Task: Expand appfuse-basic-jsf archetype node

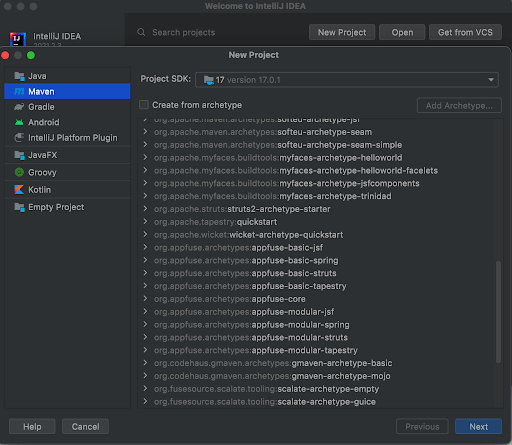Action: [145, 247]
